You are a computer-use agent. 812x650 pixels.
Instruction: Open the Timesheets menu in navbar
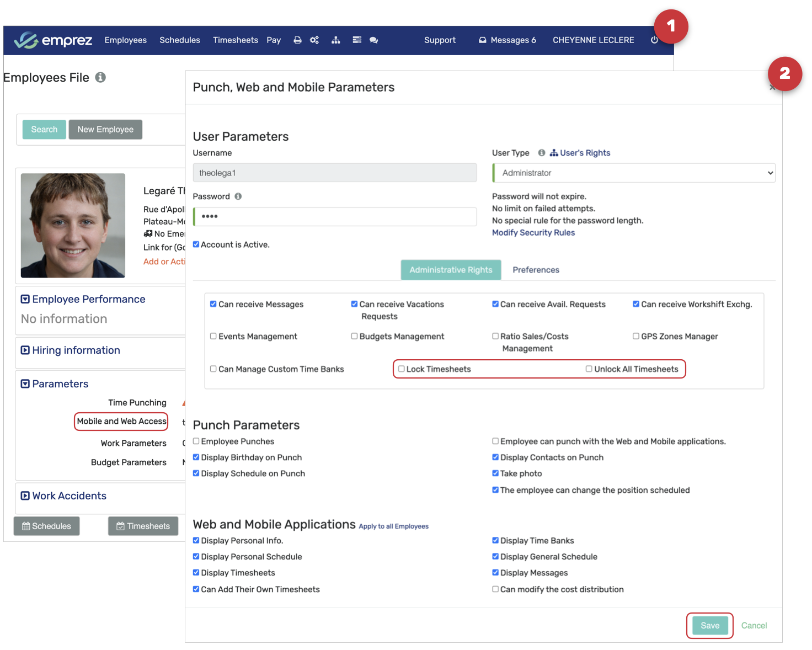pyautogui.click(x=235, y=40)
